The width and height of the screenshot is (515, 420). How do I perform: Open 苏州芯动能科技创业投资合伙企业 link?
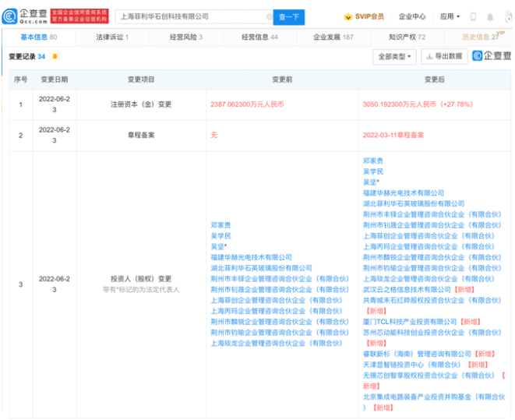[x=432, y=333]
